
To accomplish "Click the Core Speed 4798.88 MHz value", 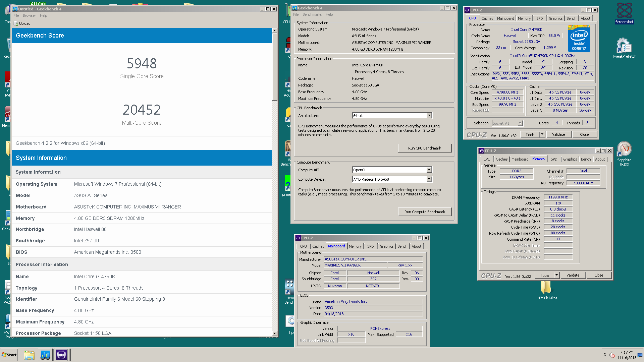I will click(507, 92).
